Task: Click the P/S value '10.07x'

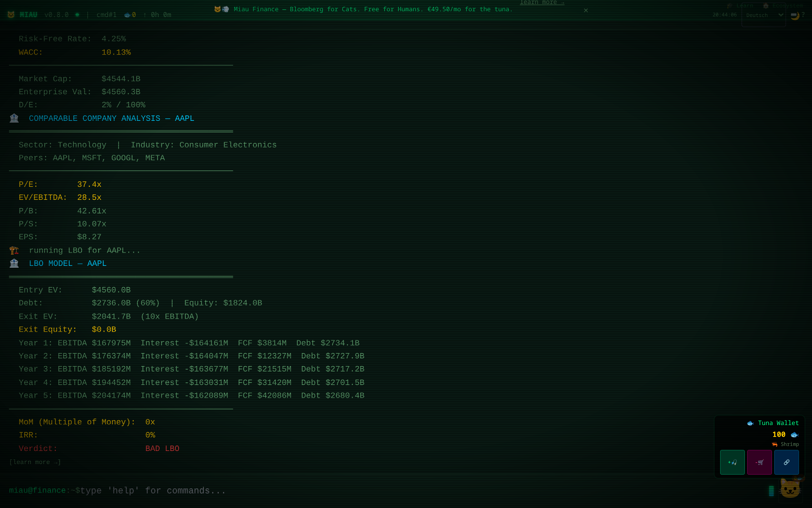Action: coord(92,224)
